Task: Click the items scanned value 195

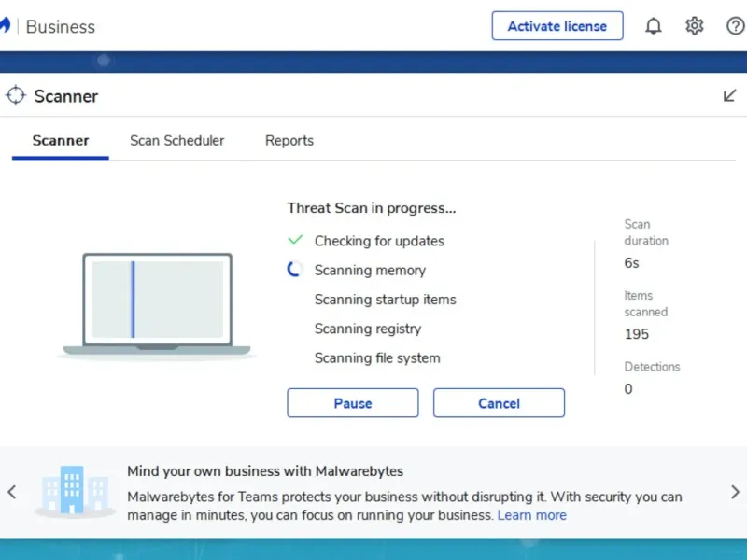Action: click(x=637, y=334)
